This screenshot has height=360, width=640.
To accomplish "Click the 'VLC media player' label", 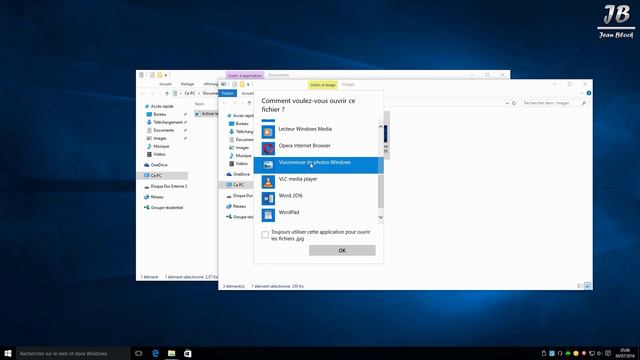I will (298, 179).
